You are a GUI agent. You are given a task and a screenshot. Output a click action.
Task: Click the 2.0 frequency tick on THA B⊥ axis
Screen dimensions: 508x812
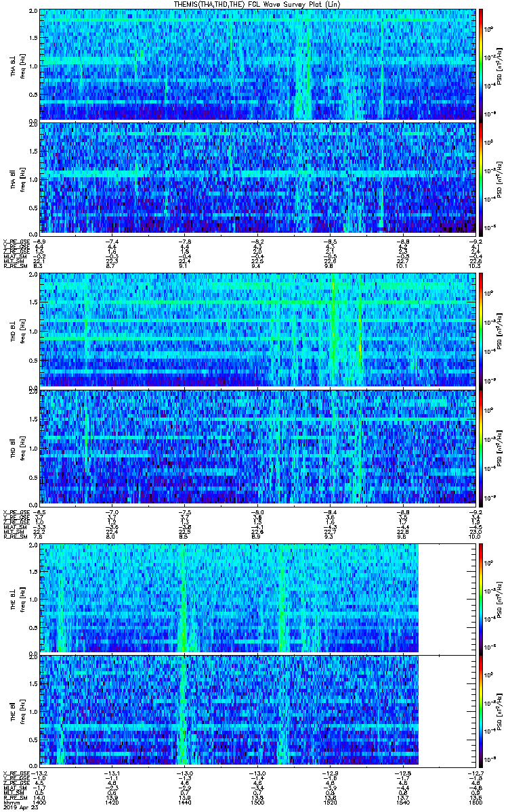(34, 12)
